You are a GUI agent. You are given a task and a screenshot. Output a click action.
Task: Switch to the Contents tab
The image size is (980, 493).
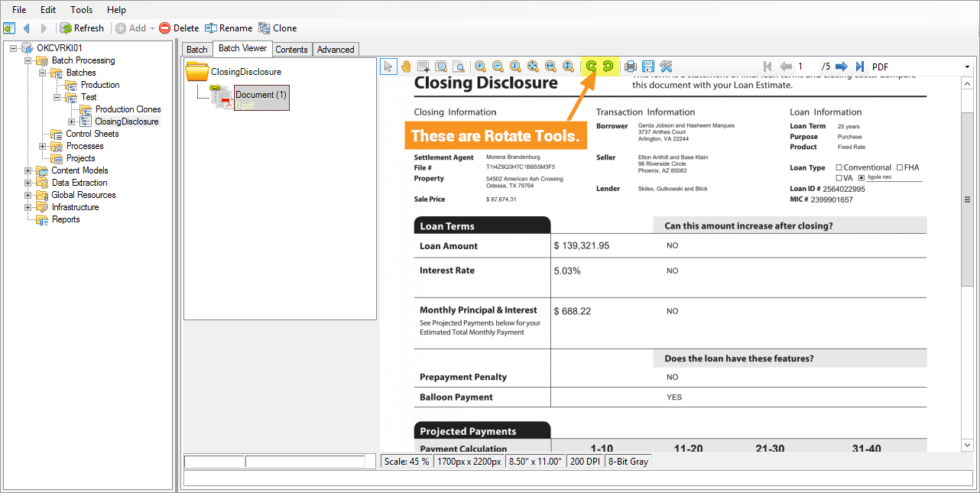click(291, 50)
